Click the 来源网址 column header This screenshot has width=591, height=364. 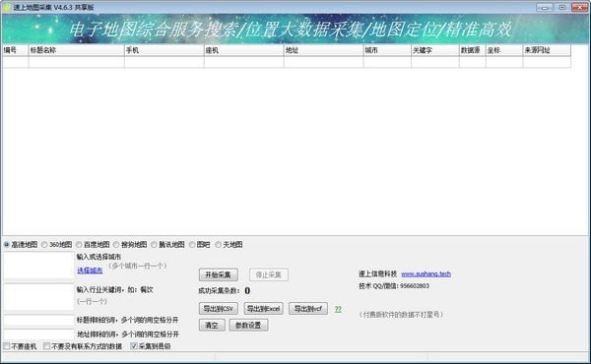[x=547, y=50]
